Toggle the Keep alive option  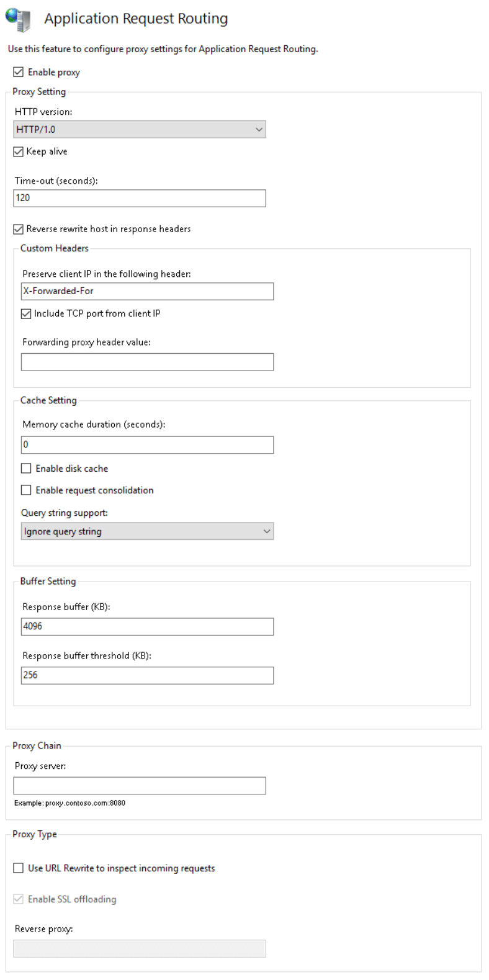coord(18,151)
